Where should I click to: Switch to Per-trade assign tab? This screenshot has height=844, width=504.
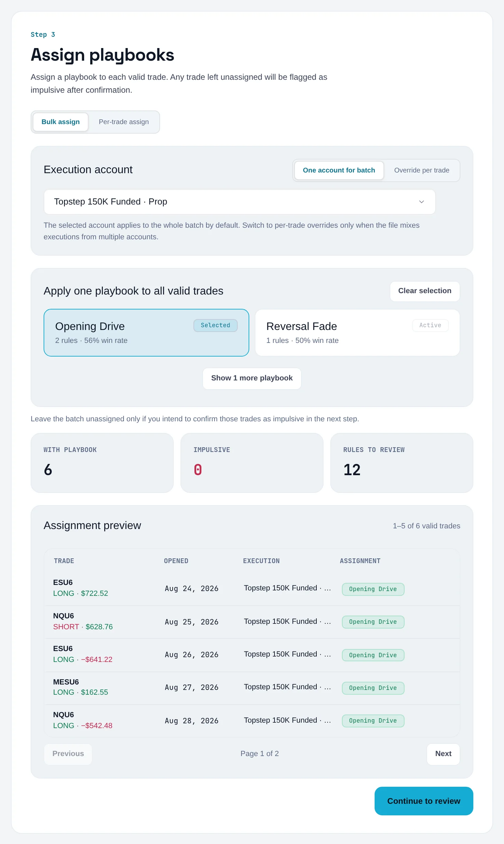[124, 122]
